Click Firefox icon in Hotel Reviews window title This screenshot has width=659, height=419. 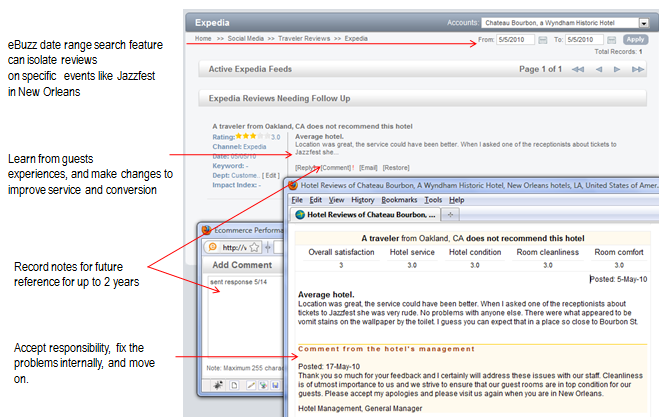tap(293, 185)
